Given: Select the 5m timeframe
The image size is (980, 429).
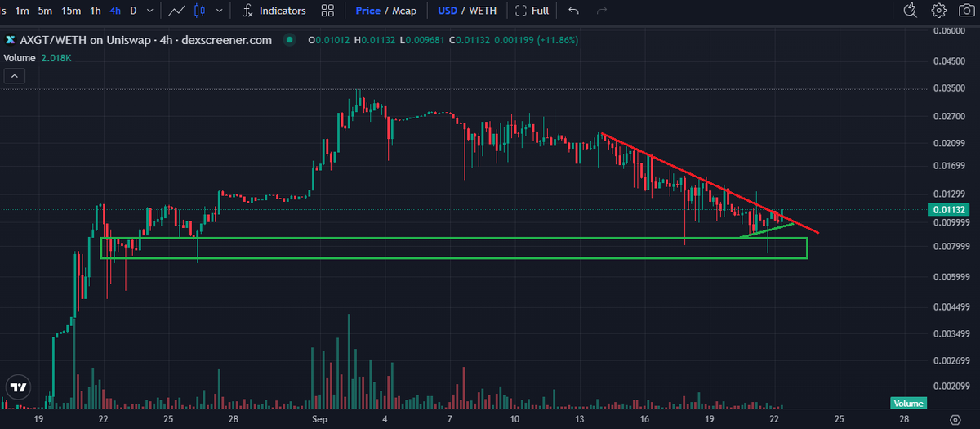Looking at the screenshot, I should tap(46, 11).
